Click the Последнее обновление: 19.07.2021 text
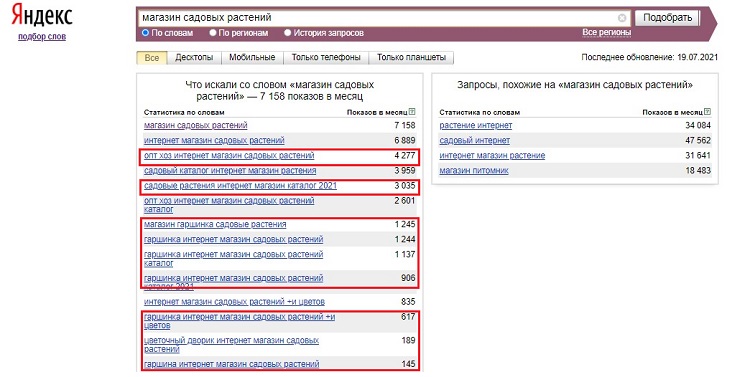This screenshot has width=750, height=377. (x=650, y=57)
